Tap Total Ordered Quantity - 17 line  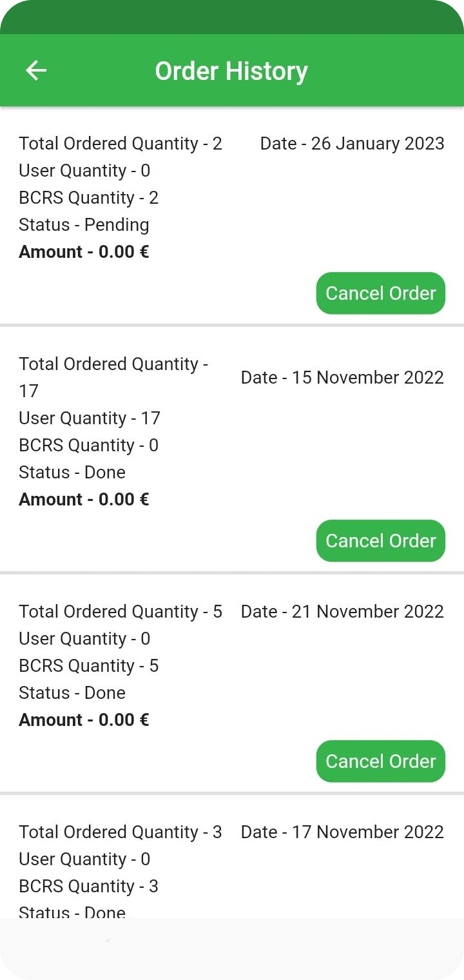[x=113, y=377]
